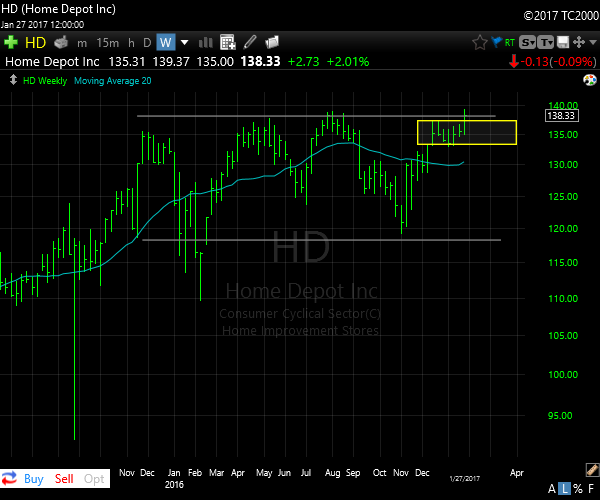Click the Jan 2016 time axis label
Image resolution: width=600 pixels, height=500 pixels.
point(174,479)
